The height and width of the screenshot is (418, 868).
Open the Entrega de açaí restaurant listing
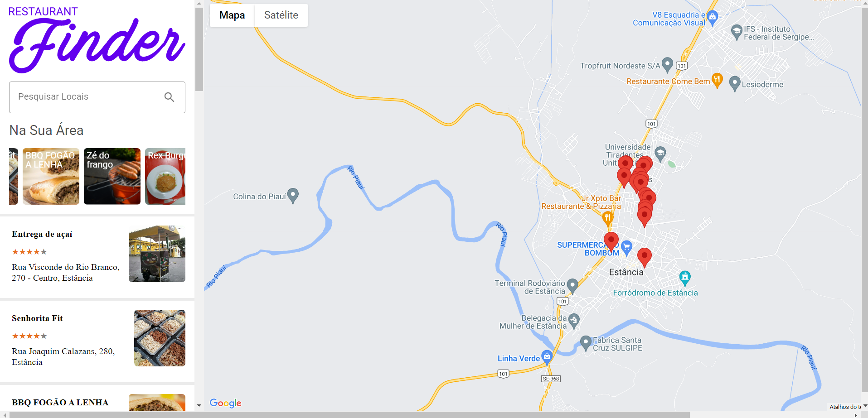coord(97,256)
